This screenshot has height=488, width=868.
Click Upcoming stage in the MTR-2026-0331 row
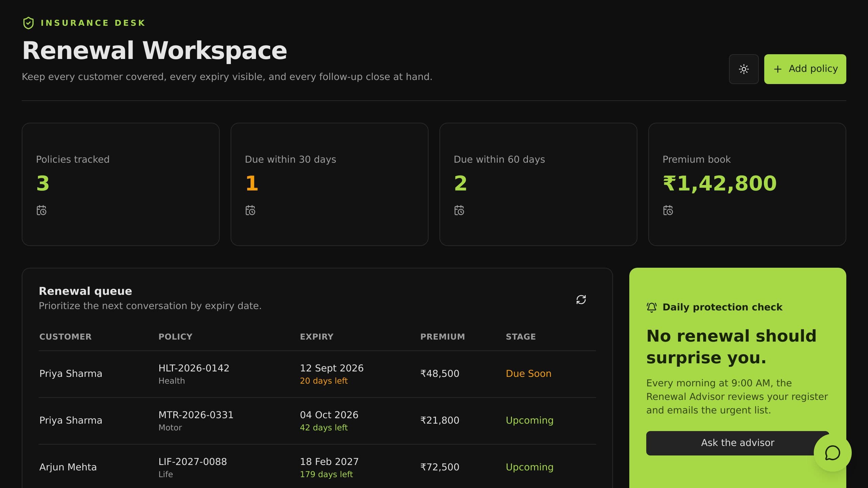(x=530, y=420)
